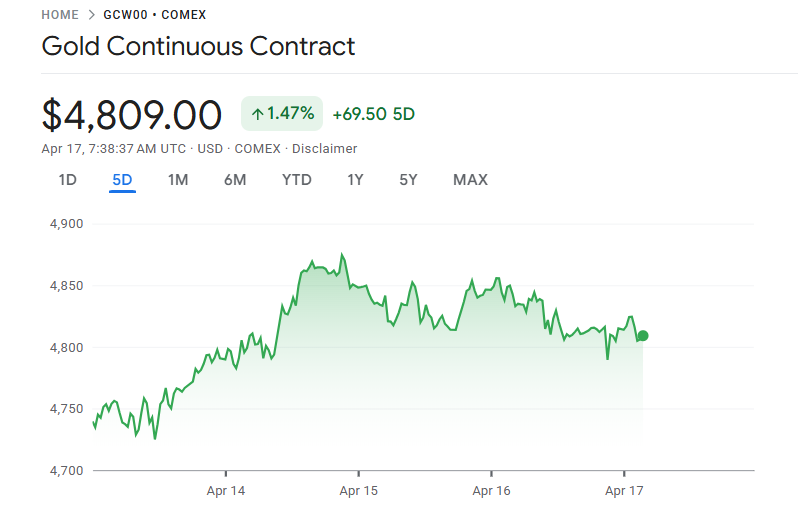Click the Apr 14 date label on axis
The image size is (798, 520).
[x=226, y=491]
